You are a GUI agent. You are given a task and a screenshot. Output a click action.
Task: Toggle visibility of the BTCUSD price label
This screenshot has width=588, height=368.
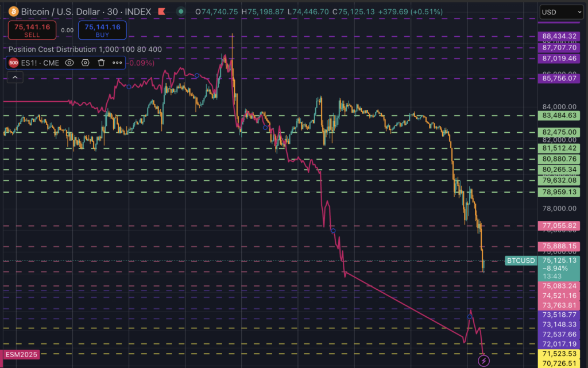click(520, 260)
